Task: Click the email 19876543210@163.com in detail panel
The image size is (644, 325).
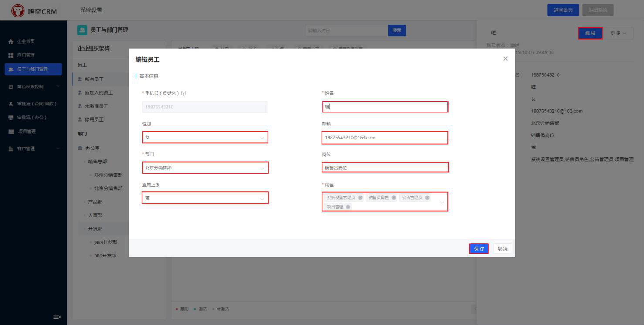Action: coord(556,111)
